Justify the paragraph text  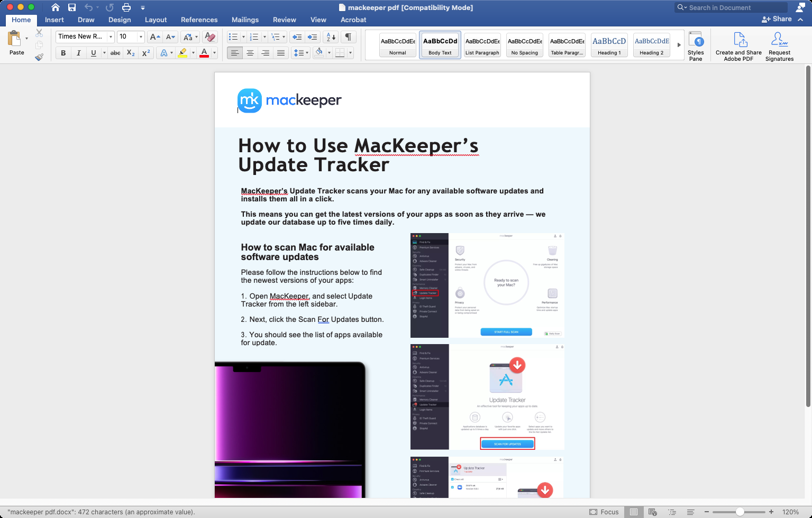281,53
